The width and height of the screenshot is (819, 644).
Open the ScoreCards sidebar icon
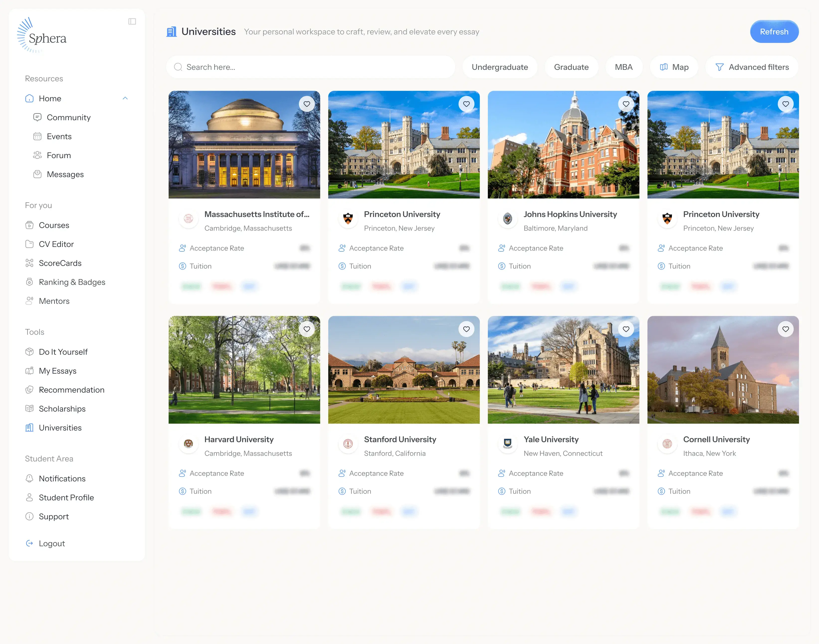coord(29,263)
